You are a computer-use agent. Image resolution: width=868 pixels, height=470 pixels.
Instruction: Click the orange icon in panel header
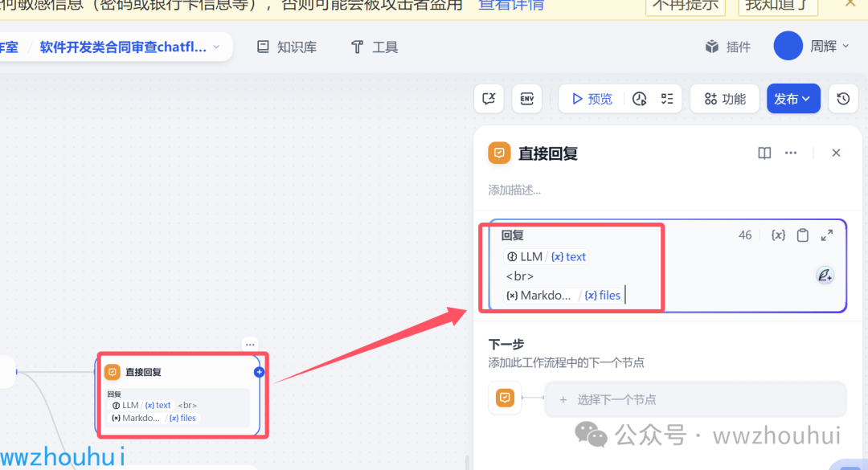click(499, 153)
